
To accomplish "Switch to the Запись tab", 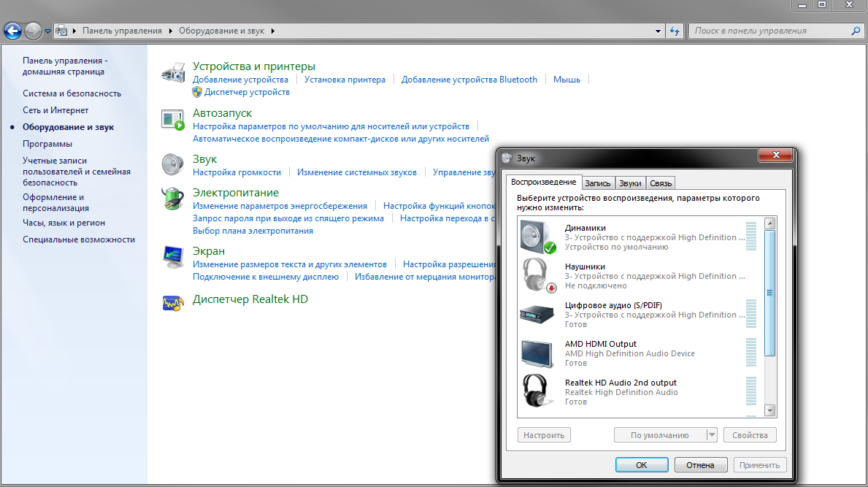I will [597, 183].
